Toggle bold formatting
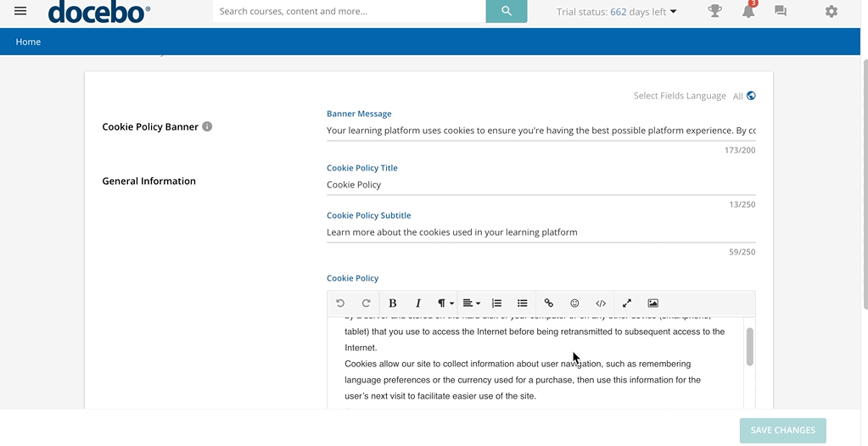 coord(393,304)
